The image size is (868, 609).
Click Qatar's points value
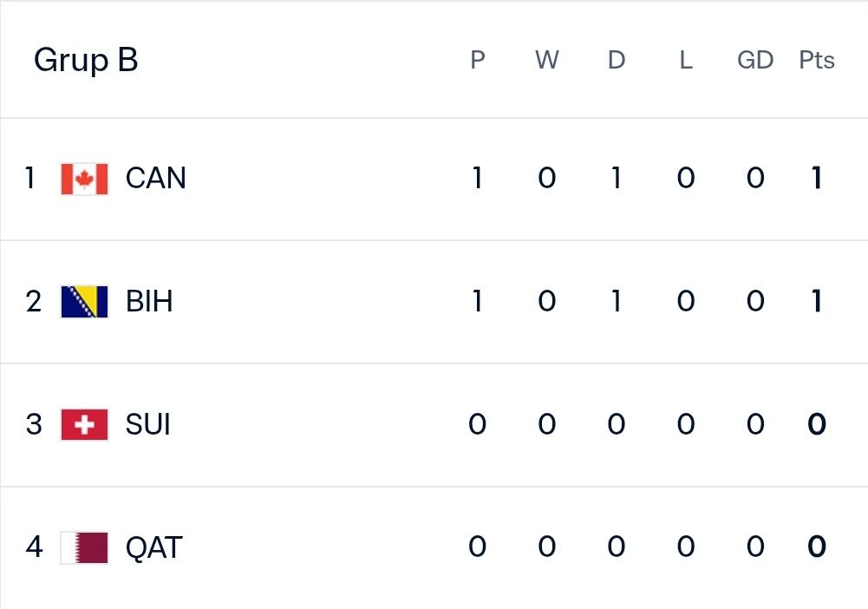pos(817,547)
